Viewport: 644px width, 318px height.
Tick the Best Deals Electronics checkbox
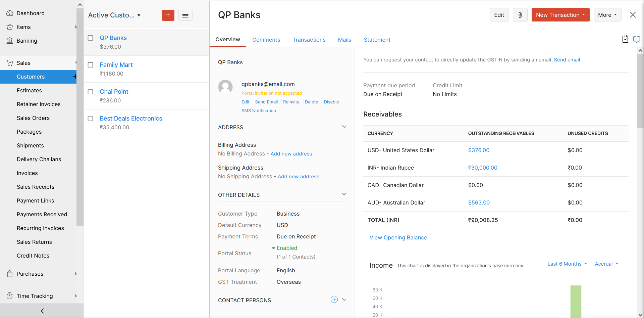click(x=90, y=119)
